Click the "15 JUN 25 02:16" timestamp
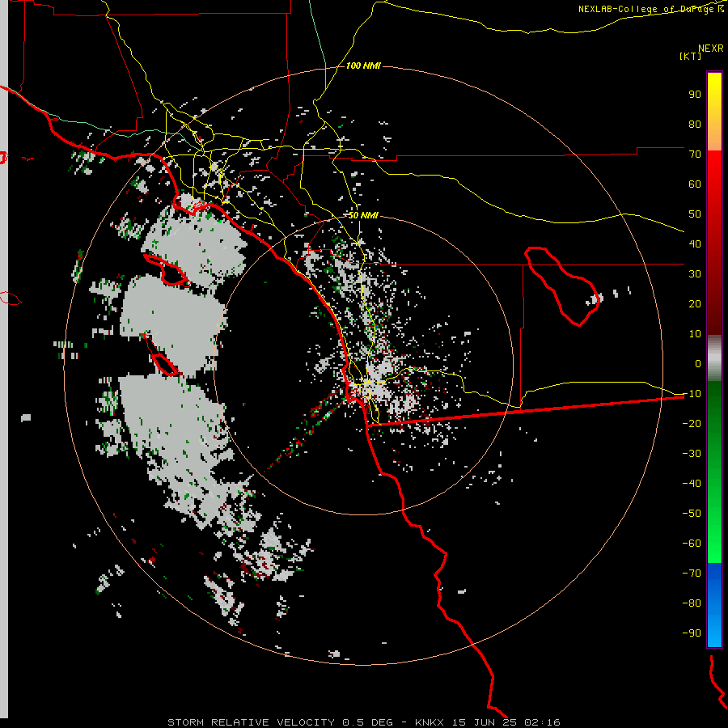 [x=506, y=722]
